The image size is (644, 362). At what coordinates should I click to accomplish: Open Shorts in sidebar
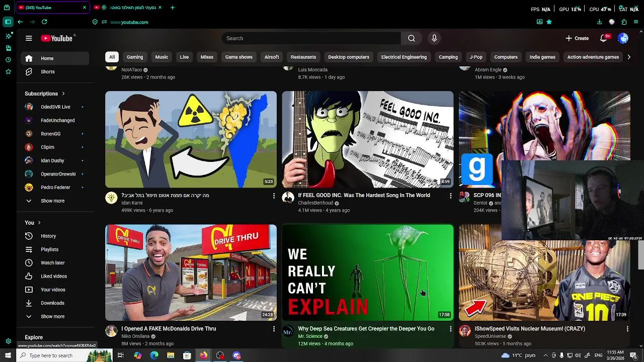[x=55, y=71]
